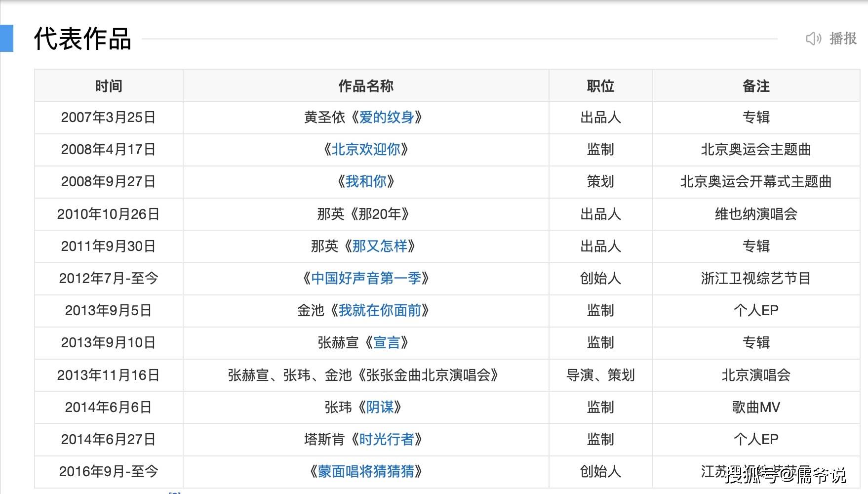Click the 2012年7月-至今 date cell

pos(109,278)
